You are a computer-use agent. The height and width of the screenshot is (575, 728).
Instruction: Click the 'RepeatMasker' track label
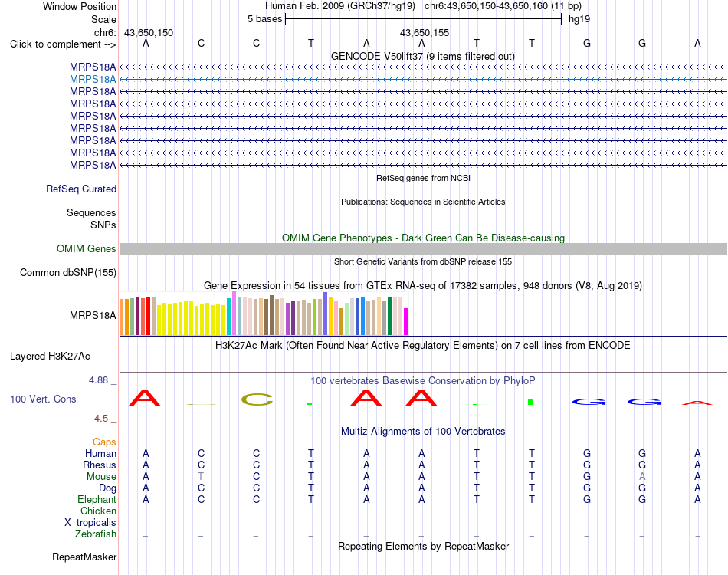(x=84, y=557)
